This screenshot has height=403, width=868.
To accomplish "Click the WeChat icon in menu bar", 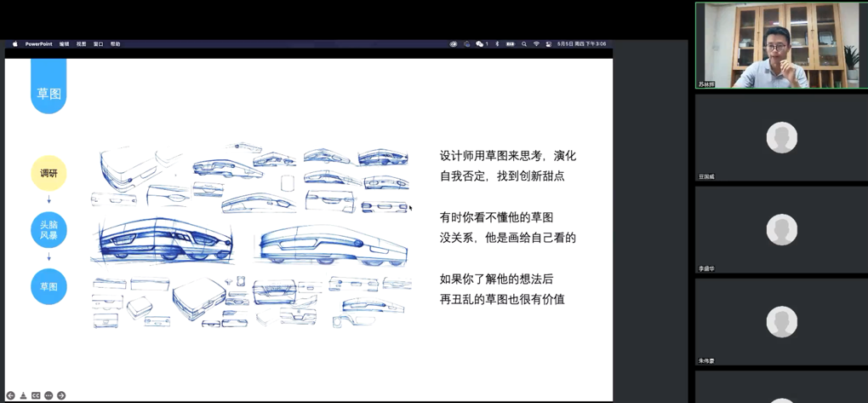I will click(x=480, y=44).
